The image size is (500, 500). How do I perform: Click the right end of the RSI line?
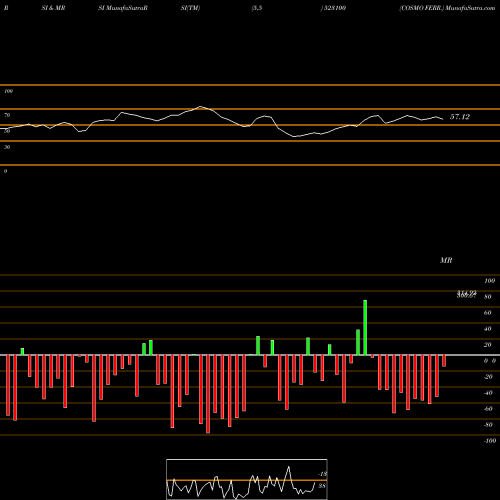point(443,119)
